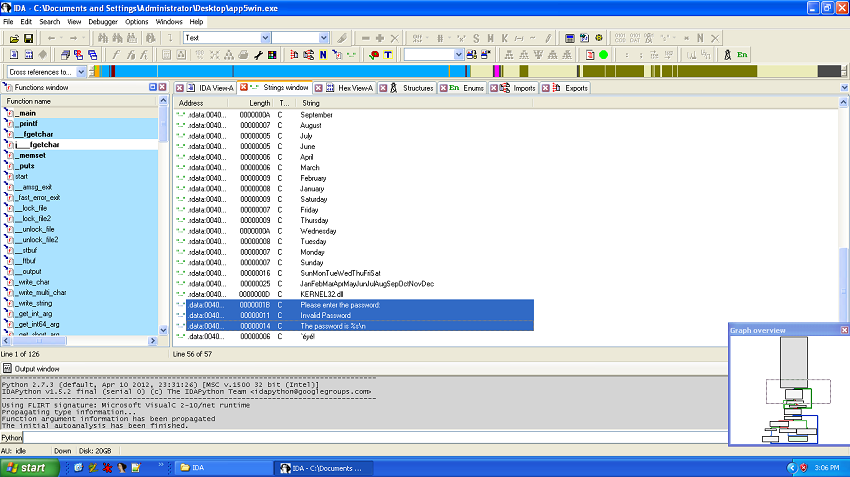The height and width of the screenshot is (477, 850).
Task: Open the tab list arrow at far right
Action: pyautogui.click(x=844, y=88)
